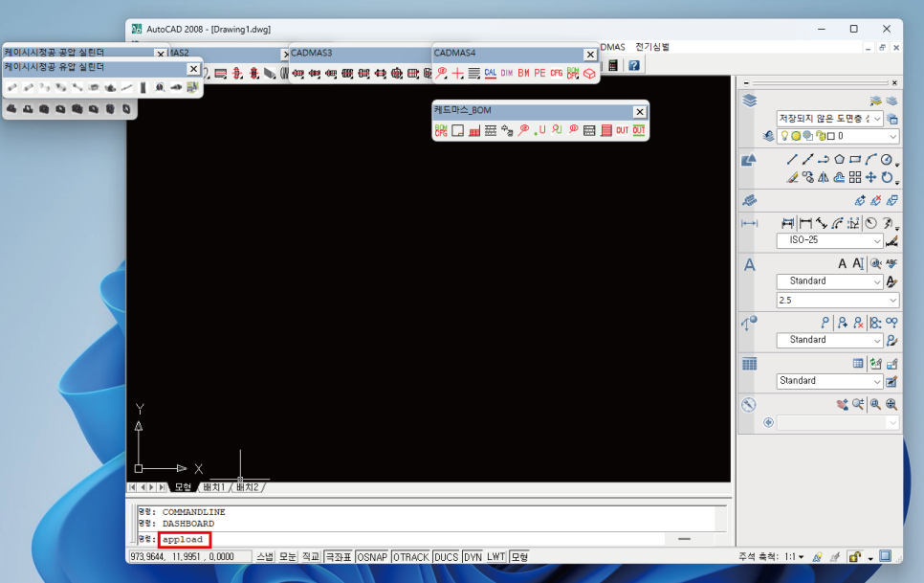This screenshot has height=583, width=924.
Task: Open the ISO-25 dimension style dropdown
Action: [x=829, y=240]
